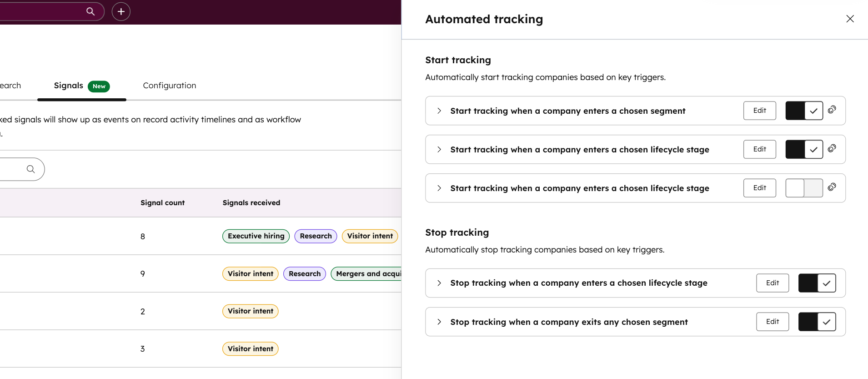The width and height of the screenshot is (868, 379).
Task: Edit the start tracking chosen segment trigger
Action: point(759,111)
